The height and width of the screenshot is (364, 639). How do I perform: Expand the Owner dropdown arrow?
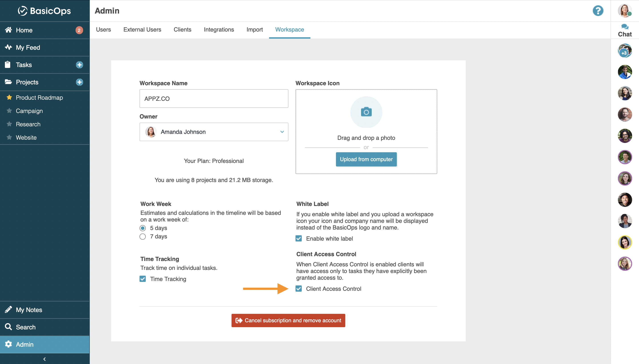click(282, 132)
